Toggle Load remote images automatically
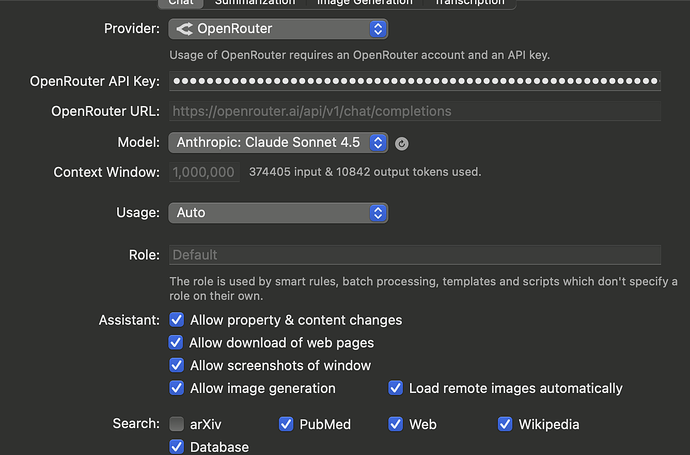Image resolution: width=690 pixels, height=455 pixels. pyautogui.click(x=396, y=388)
